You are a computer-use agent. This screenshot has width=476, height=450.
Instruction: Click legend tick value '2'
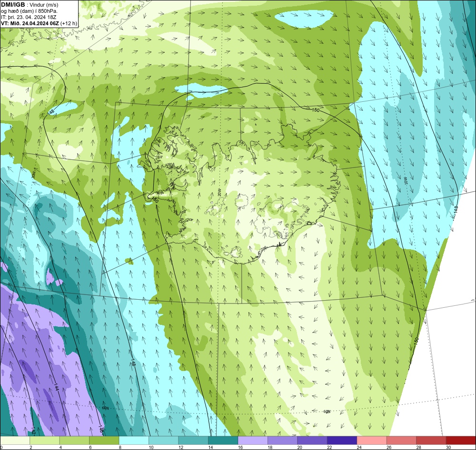tap(30, 447)
